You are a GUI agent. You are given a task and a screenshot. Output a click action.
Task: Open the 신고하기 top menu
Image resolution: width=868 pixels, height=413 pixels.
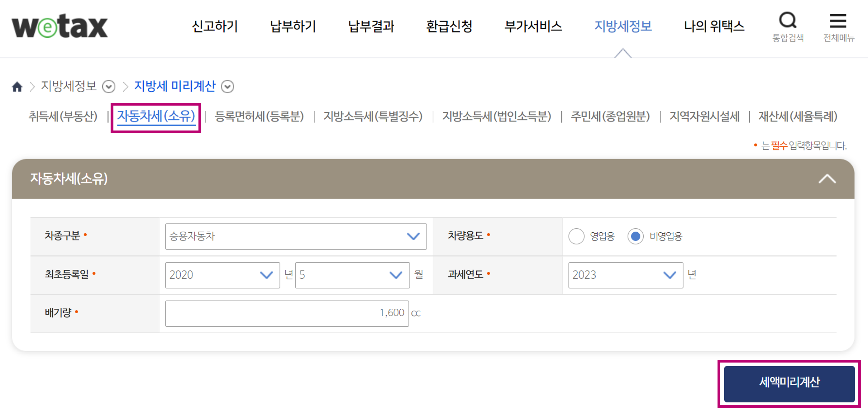[215, 26]
